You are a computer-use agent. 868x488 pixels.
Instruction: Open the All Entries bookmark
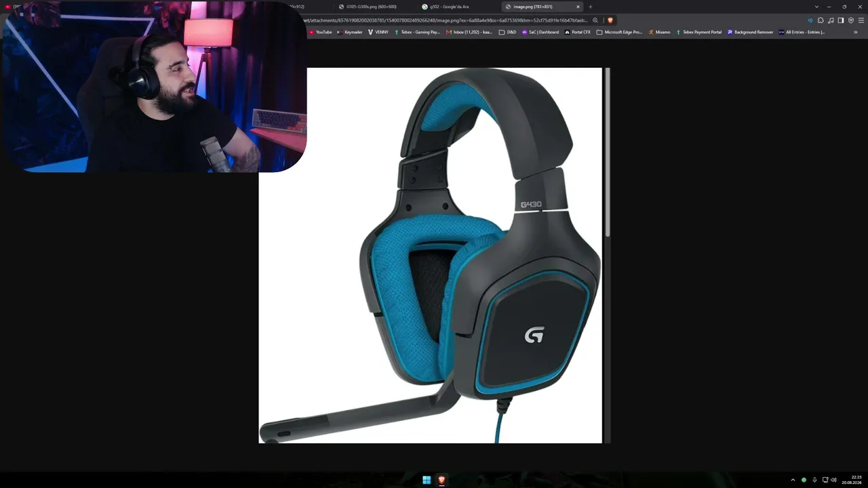point(802,32)
